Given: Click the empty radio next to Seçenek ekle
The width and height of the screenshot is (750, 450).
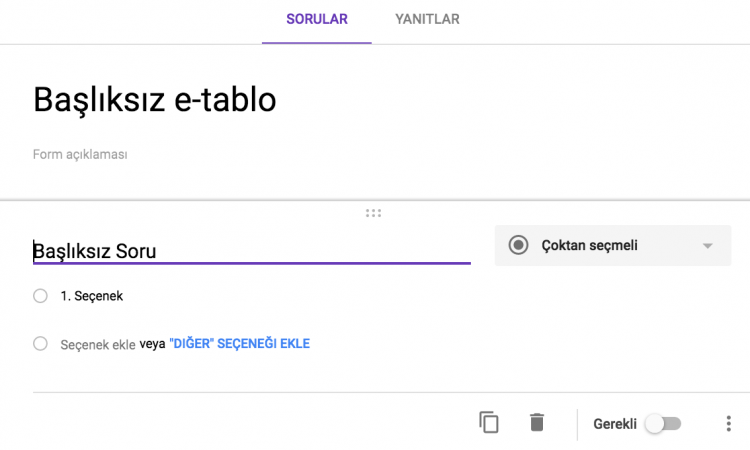Looking at the screenshot, I should tap(40, 343).
